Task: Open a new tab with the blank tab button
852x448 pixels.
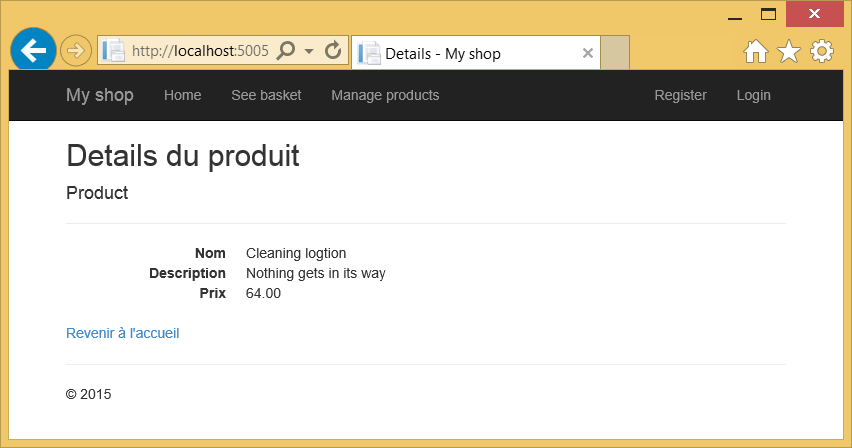Action: (615, 53)
